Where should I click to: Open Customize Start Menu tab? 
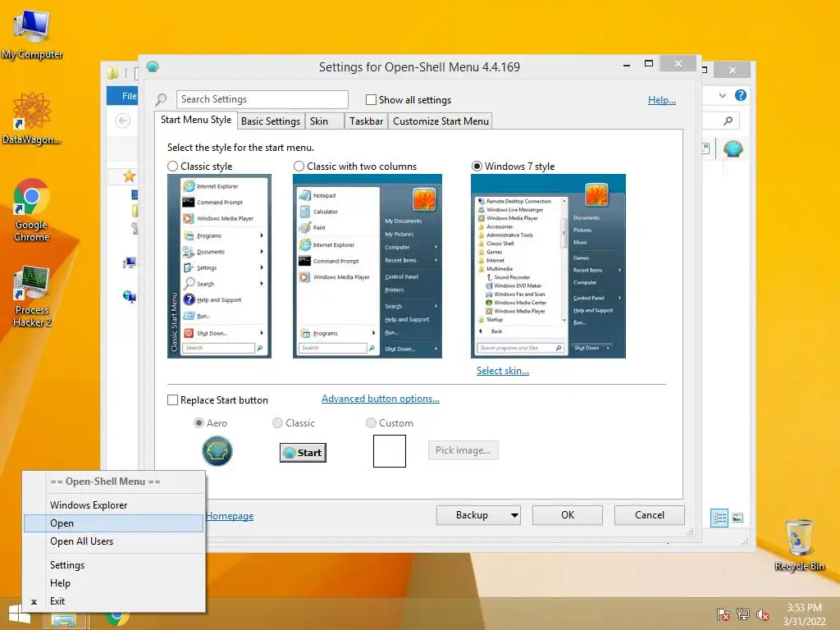pyautogui.click(x=441, y=121)
